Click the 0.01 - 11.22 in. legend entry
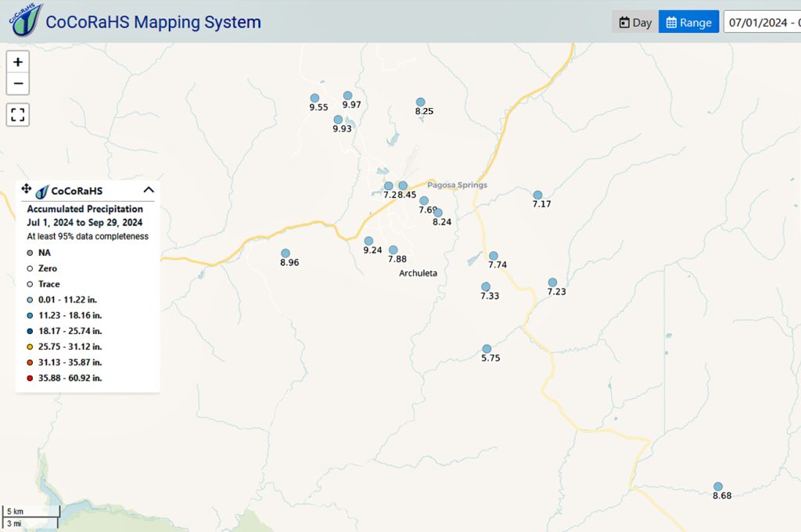 62,300
